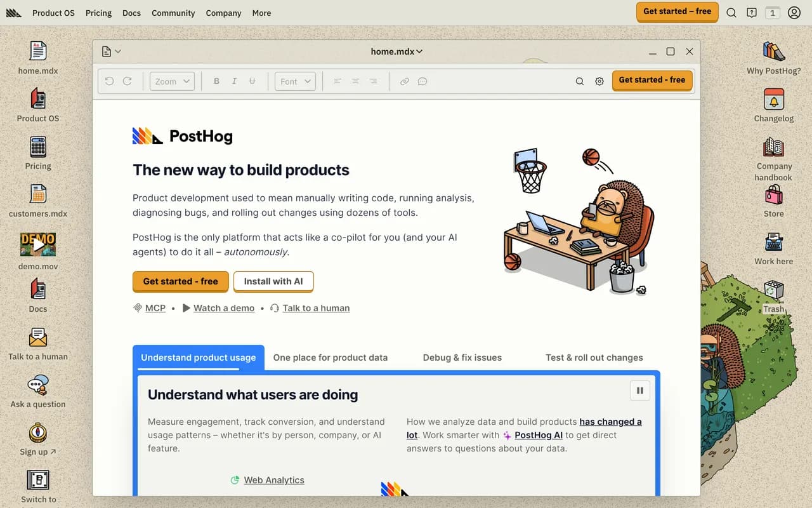Open the Community menu

point(173,13)
